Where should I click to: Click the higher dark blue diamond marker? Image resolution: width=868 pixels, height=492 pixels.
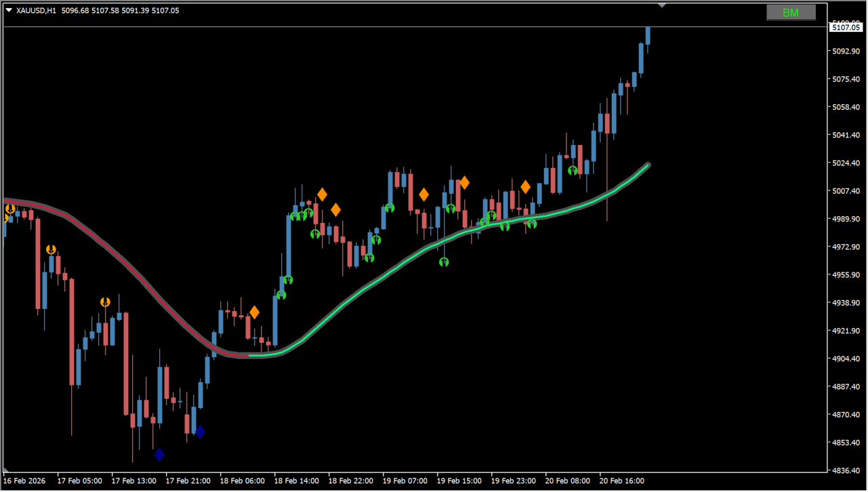(x=200, y=431)
